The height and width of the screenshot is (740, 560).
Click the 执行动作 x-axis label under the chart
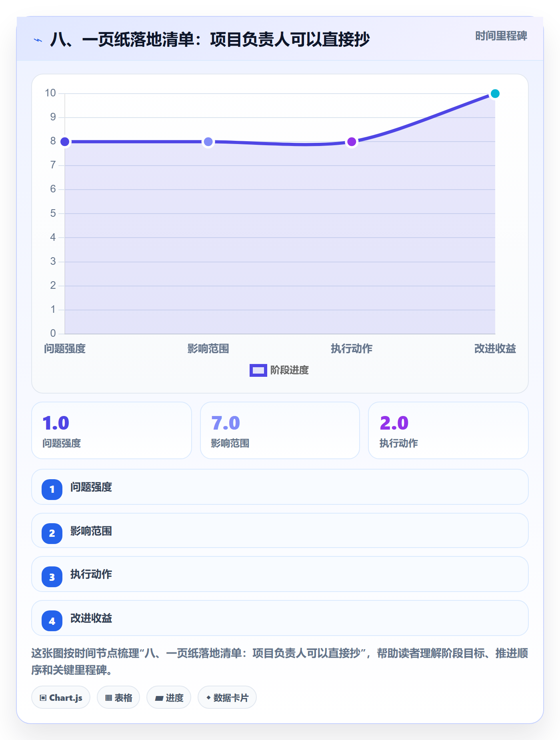[x=352, y=349]
